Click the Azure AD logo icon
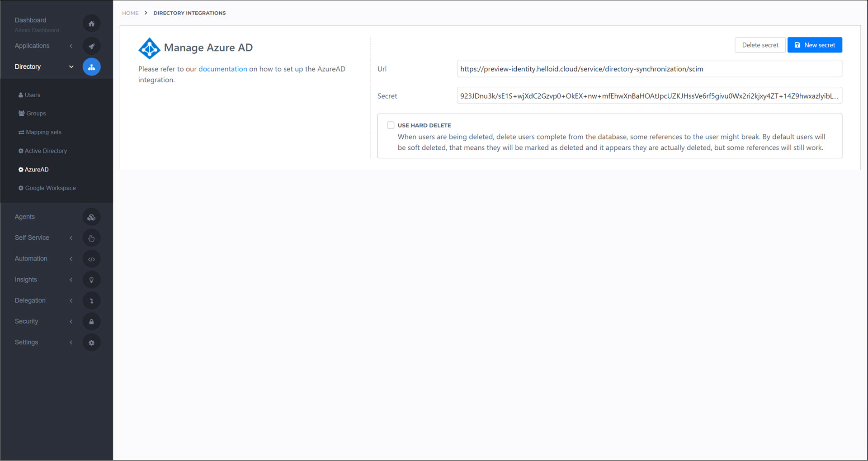This screenshot has height=461, width=868. [x=149, y=48]
